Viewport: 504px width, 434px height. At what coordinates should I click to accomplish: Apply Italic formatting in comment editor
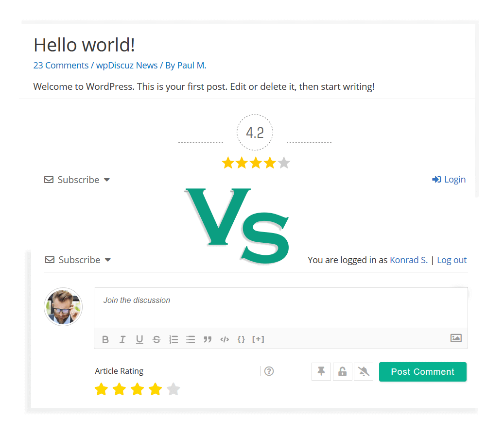(x=122, y=339)
